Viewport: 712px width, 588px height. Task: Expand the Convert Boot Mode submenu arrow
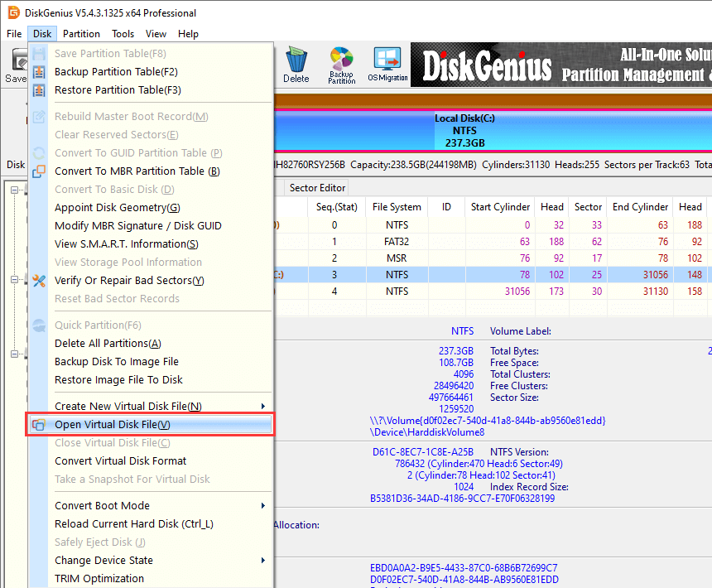pos(263,506)
